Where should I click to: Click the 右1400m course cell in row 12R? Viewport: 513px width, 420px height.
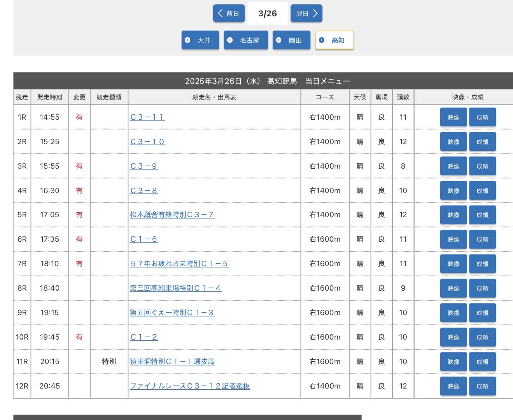[x=325, y=386]
